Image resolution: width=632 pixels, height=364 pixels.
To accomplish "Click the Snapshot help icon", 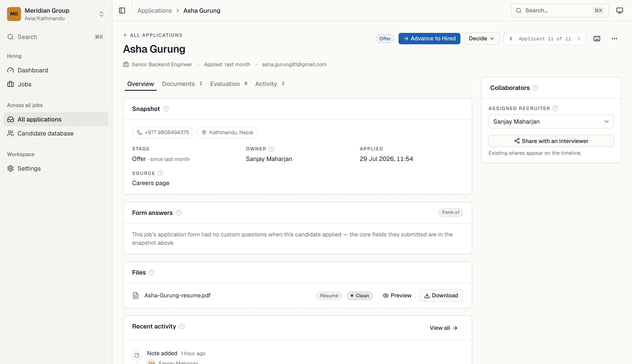I will pos(166,109).
